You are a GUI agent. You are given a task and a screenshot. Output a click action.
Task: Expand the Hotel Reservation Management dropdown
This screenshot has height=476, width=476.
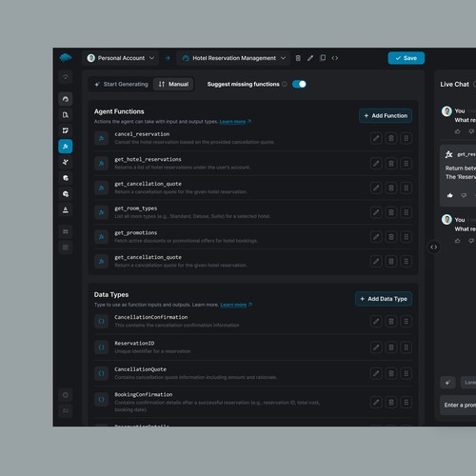233,58
